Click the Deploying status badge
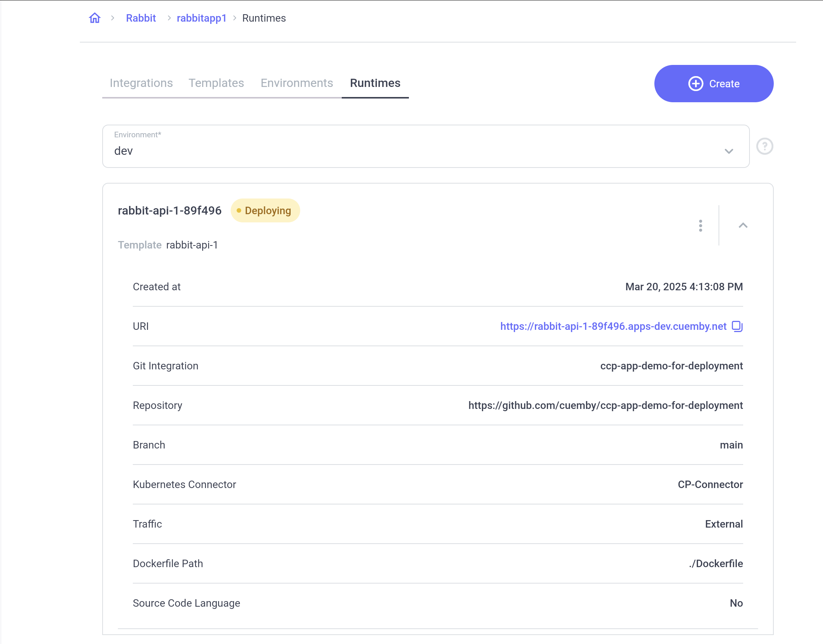 click(x=265, y=210)
